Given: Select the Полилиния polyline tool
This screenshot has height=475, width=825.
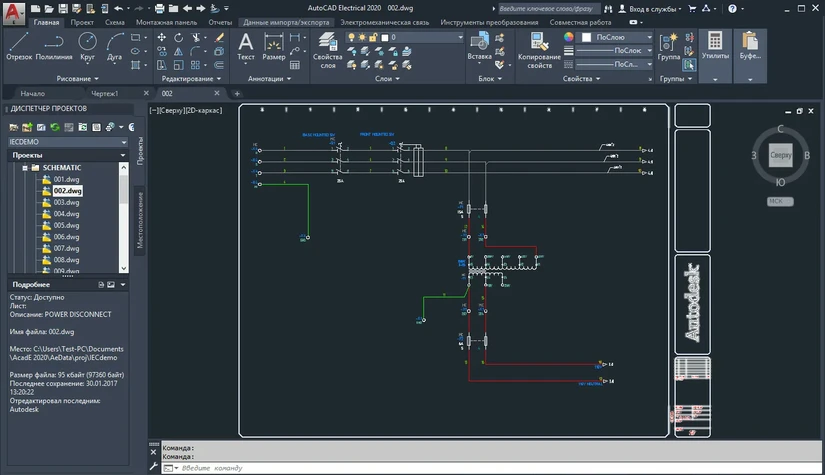Looking at the screenshot, I should pos(54,46).
